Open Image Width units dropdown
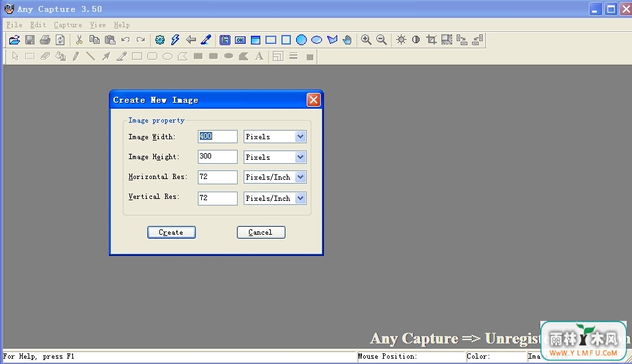 300,137
